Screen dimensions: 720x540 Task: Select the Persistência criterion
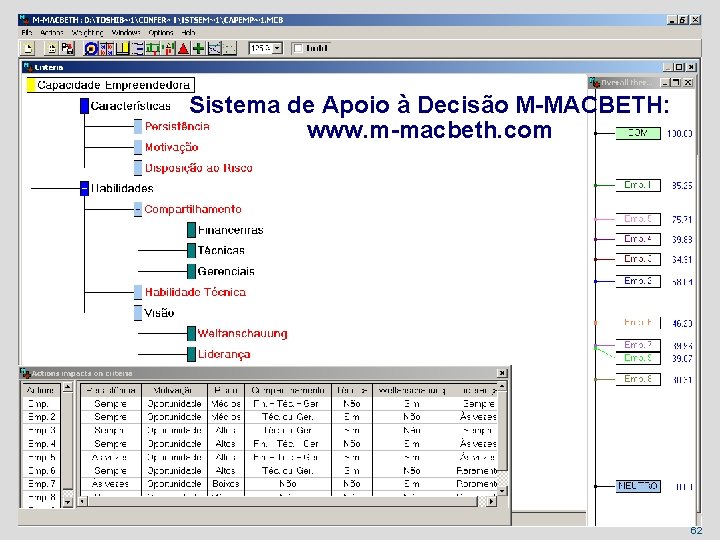click(177, 126)
